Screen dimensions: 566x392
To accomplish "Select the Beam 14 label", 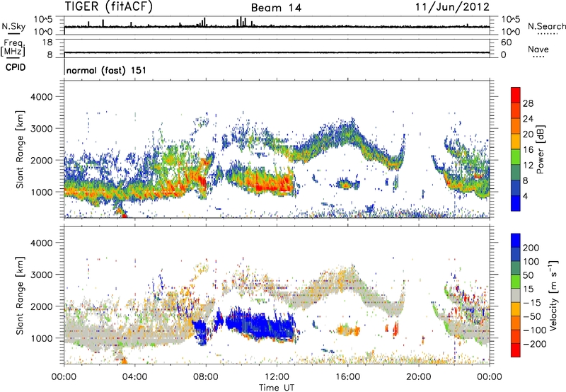I will 276,8.
